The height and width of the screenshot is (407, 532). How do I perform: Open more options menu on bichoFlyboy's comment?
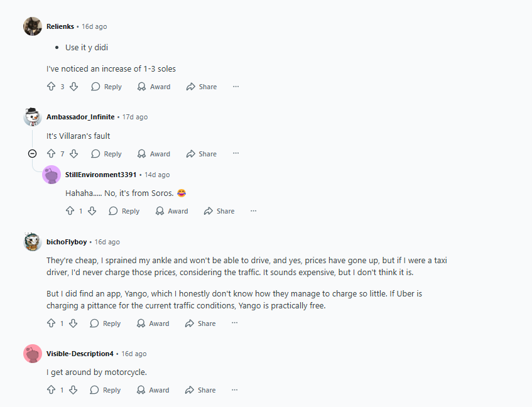tap(234, 323)
